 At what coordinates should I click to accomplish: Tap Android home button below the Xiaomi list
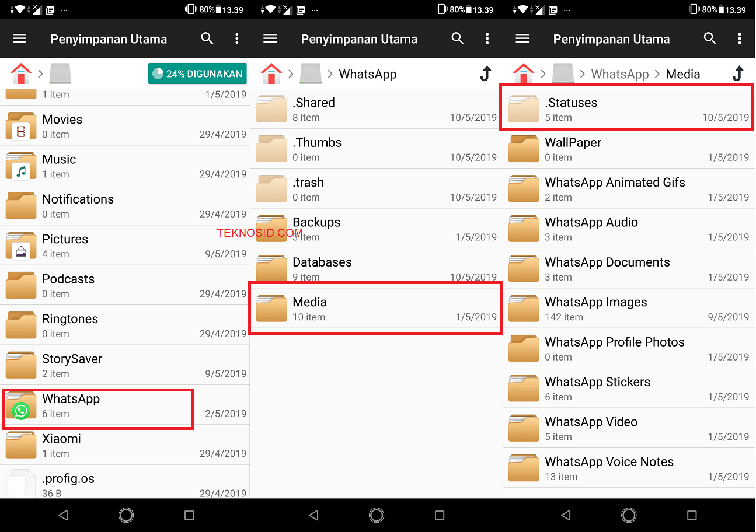point(126,515)
